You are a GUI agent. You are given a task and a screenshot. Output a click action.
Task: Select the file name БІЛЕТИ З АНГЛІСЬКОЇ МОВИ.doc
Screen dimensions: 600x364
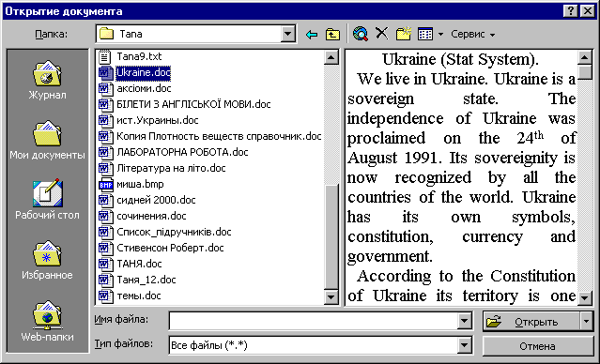coord(193,104)
